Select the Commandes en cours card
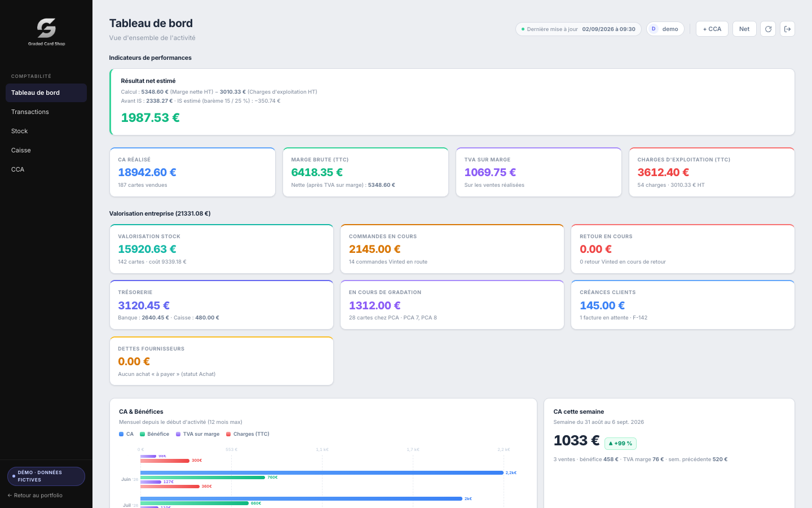Viewport: 812px width, 508px height. [452, 249]
